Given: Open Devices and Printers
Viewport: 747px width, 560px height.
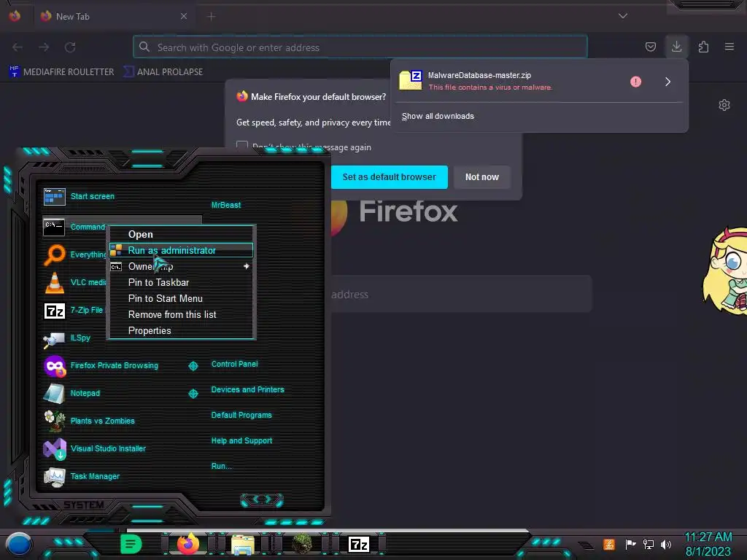Looking at the screenshot, I should pyautogui.click(x=247, y=389).
